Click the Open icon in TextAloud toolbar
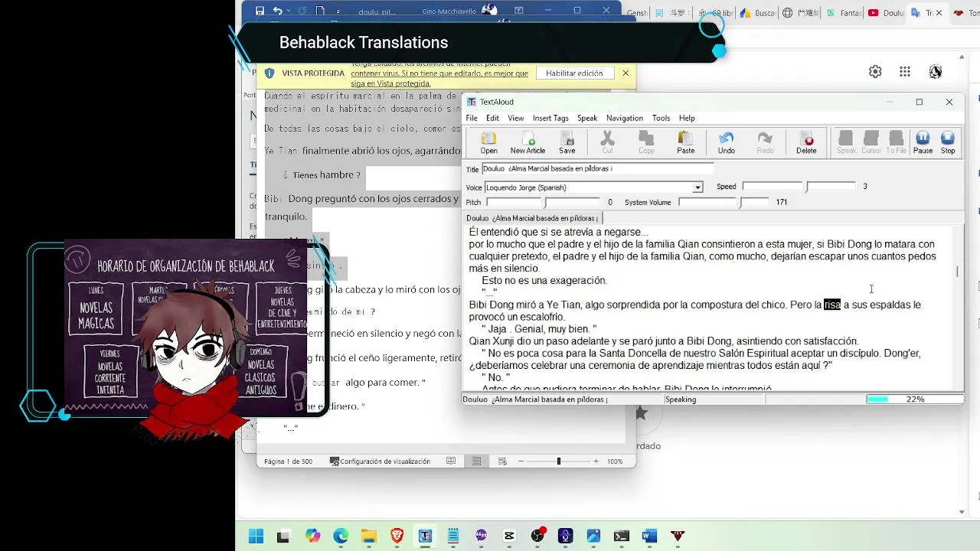The height and width of the screenshot is (551, 980). tap(488, 142)
